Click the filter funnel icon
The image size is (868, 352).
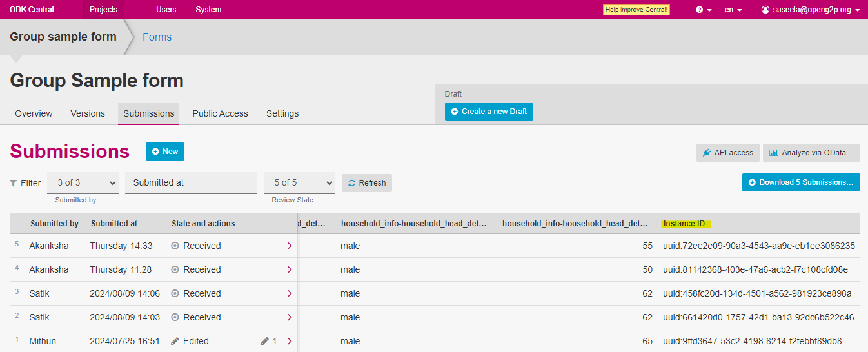[14, 183]
